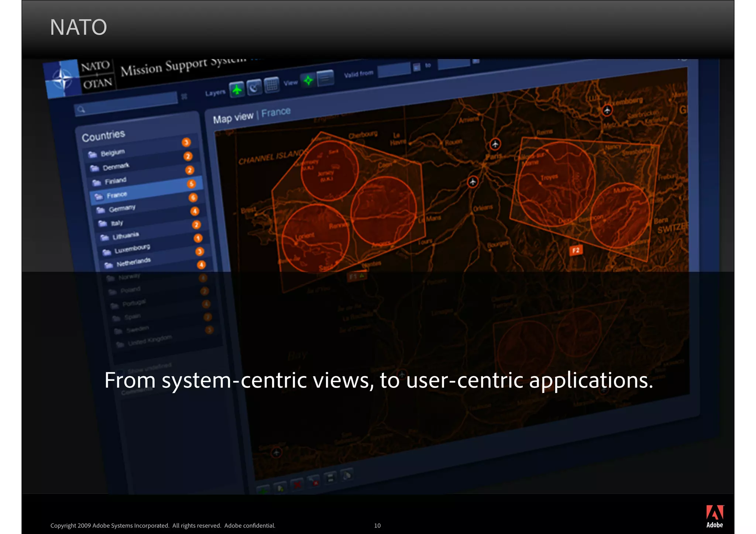Select the red circle containing Troyes
This screenshot has width=756, height=534.
click(x=556, y=185)
